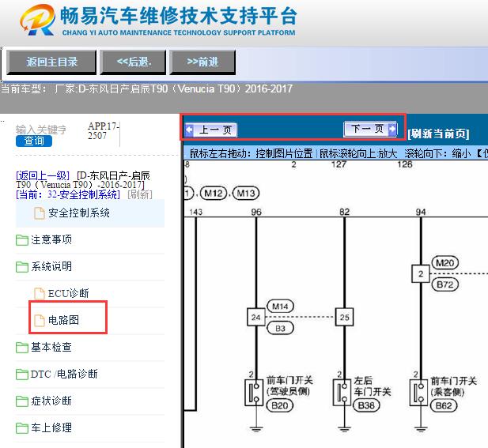Click the folder icon next to 基本检查
The width and height of the screenshot is (488, 448).
point(22,348)
